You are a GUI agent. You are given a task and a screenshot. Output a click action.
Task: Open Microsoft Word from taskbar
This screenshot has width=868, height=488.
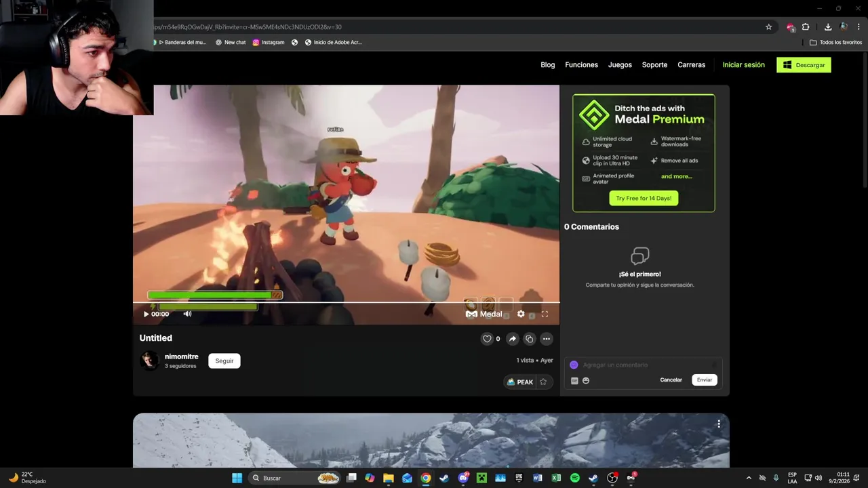coord(538,478)
